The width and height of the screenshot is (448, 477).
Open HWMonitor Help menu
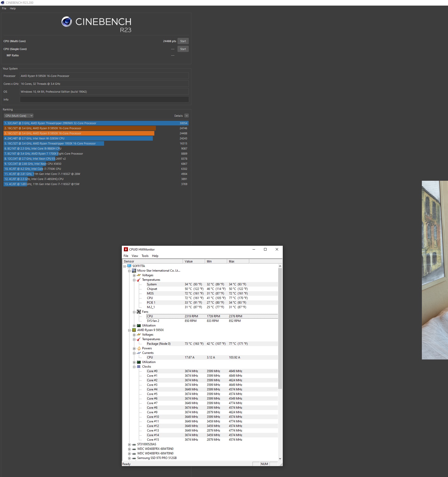click(155, 256)
